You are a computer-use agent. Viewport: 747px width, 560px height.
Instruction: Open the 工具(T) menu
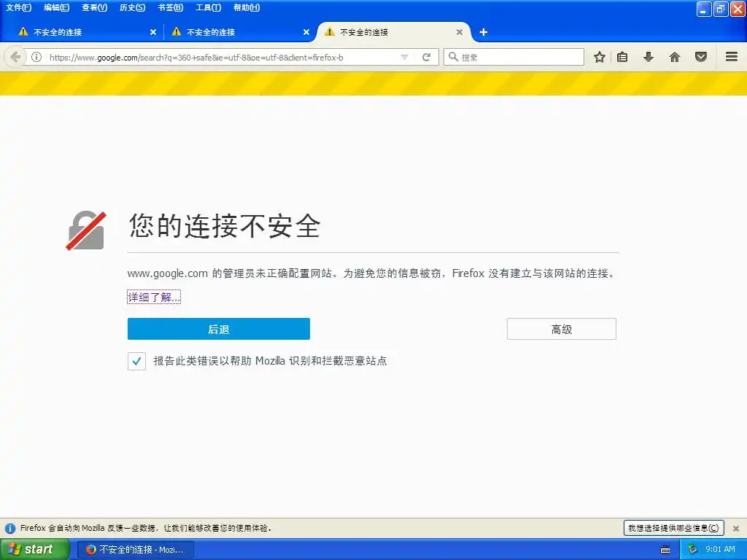click(x=208, y=7)
